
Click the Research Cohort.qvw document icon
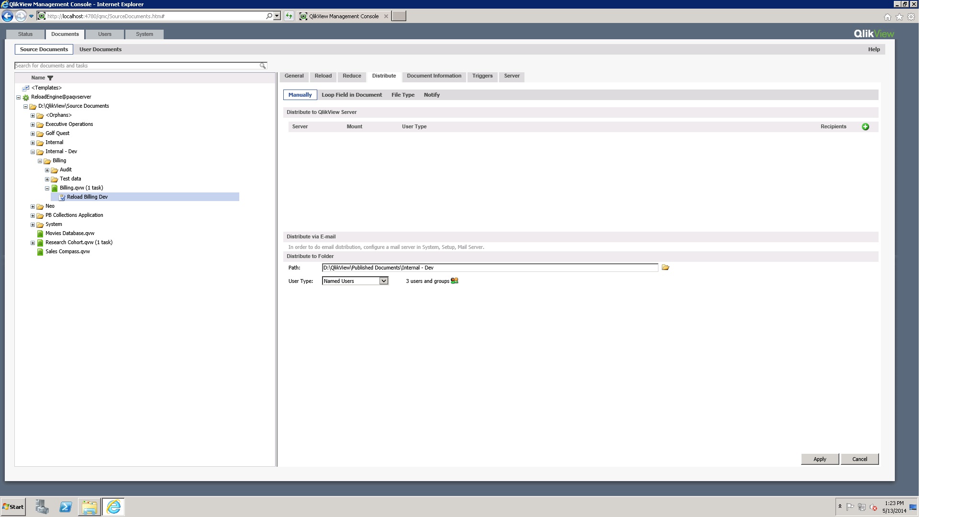point(40,243)
